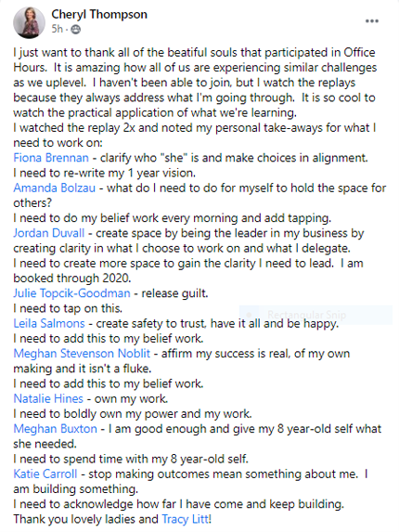Click the post audience privacy icon
Screen dimensions: 399x532
[76, 30]
